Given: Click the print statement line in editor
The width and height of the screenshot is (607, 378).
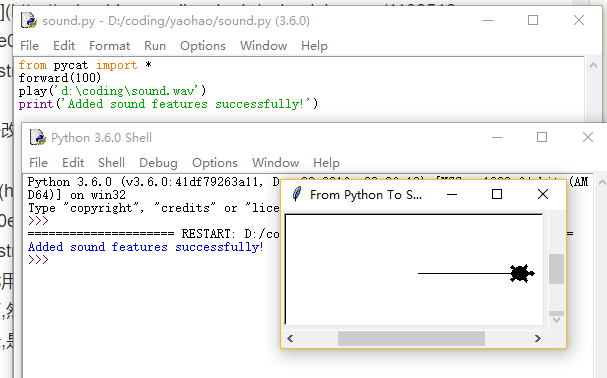Looking at the screenshot, I should tap(168, 104).
